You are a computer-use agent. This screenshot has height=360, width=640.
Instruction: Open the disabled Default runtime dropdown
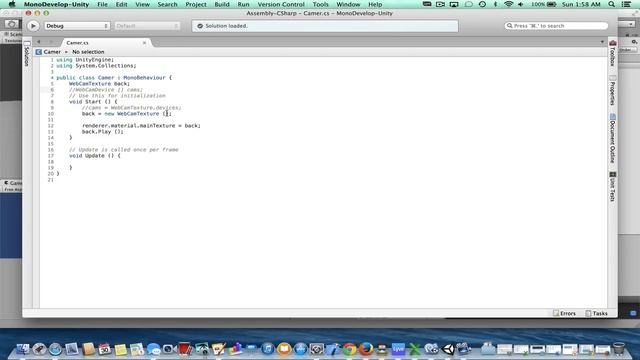[147, 26]
